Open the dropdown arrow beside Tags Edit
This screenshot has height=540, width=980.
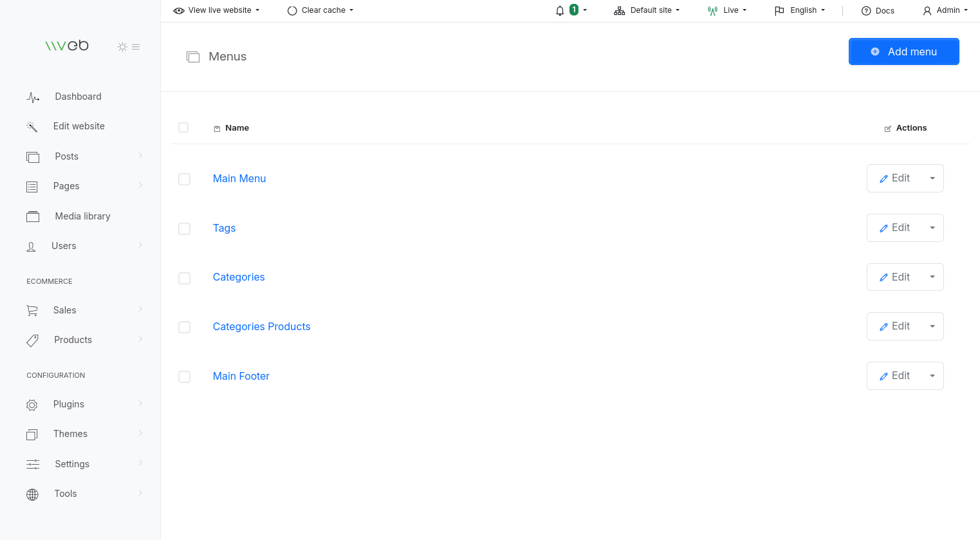click(932, 228)
